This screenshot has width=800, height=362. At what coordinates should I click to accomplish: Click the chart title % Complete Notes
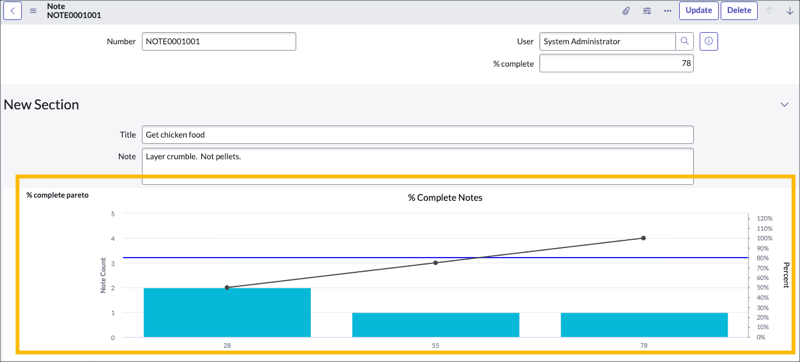pos(445,198)
